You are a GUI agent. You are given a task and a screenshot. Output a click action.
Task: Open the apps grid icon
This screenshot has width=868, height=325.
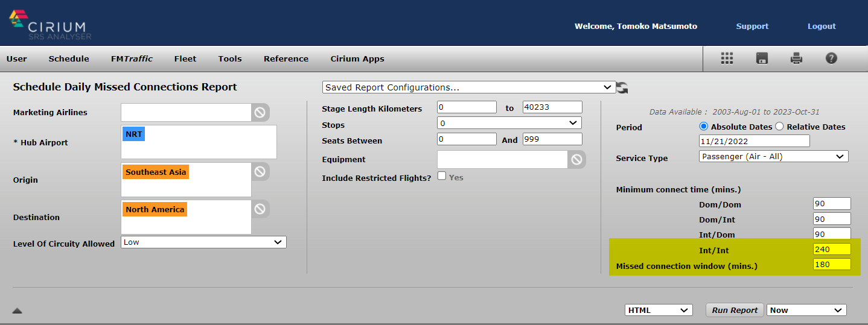click(727, 58)
